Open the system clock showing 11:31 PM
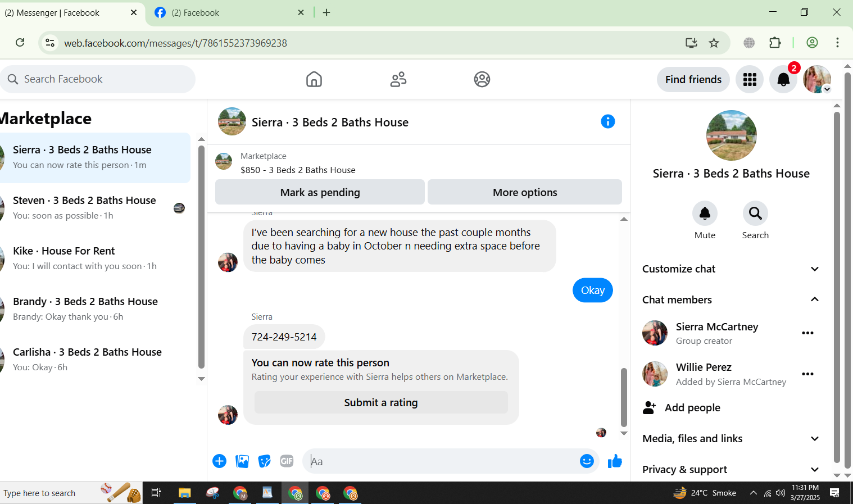 805,493
